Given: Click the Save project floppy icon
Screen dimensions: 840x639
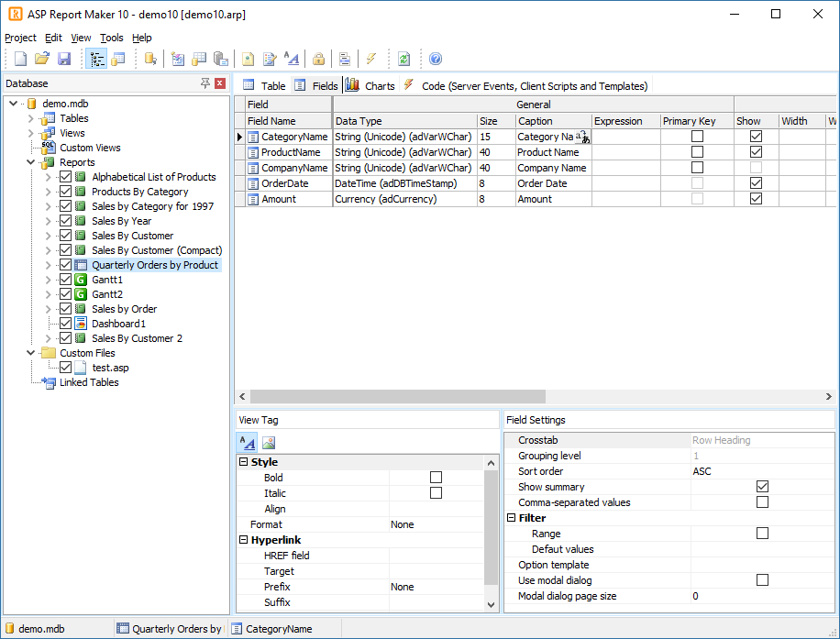Looking at the screenshot, I should coord(64,59).
